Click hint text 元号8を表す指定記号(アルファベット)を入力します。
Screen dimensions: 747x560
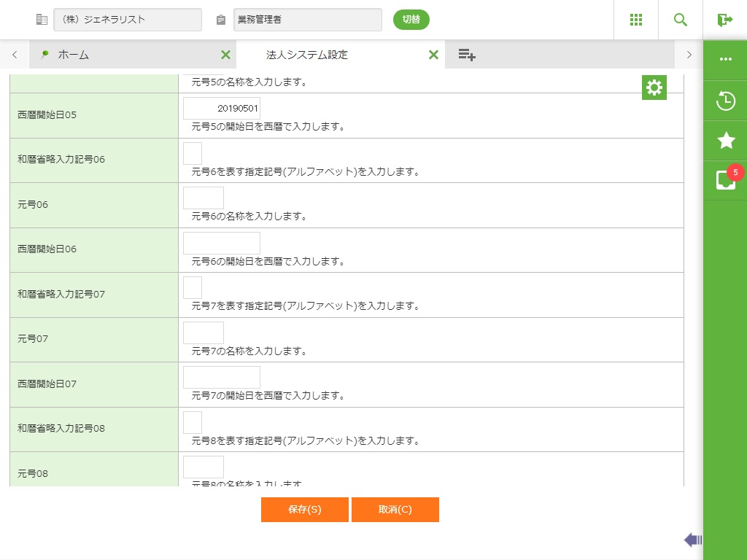306,441
